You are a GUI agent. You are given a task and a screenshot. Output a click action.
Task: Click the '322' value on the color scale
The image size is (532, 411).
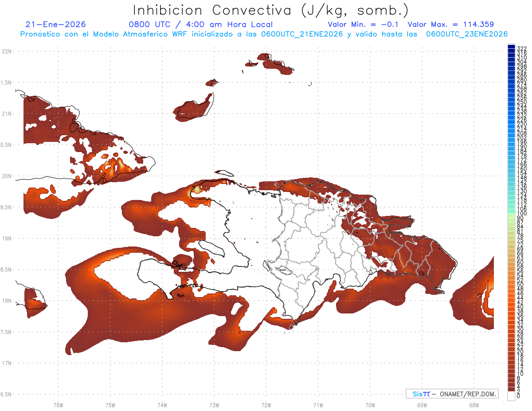pos(522,48)
